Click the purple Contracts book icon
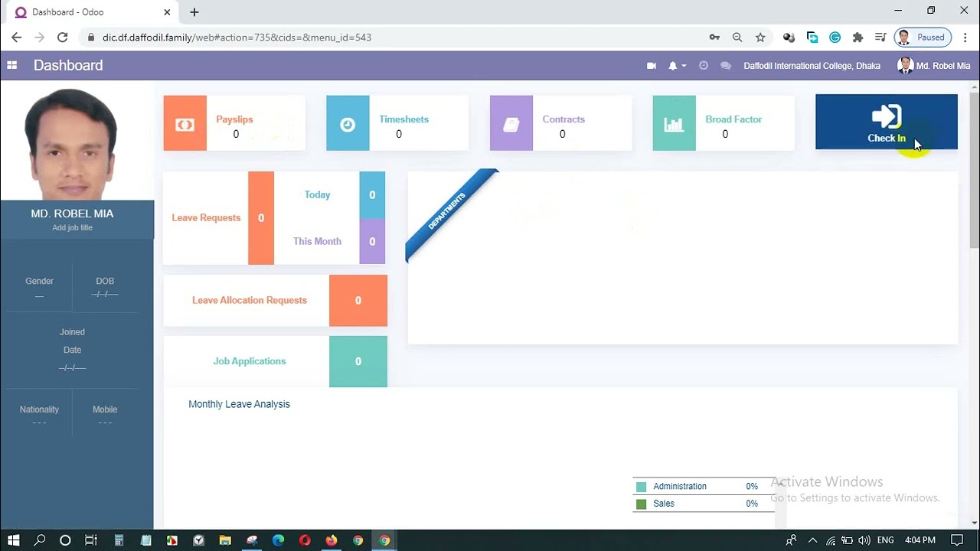The height and width of the screenshot is (551, 980). [x=511, y=123]
